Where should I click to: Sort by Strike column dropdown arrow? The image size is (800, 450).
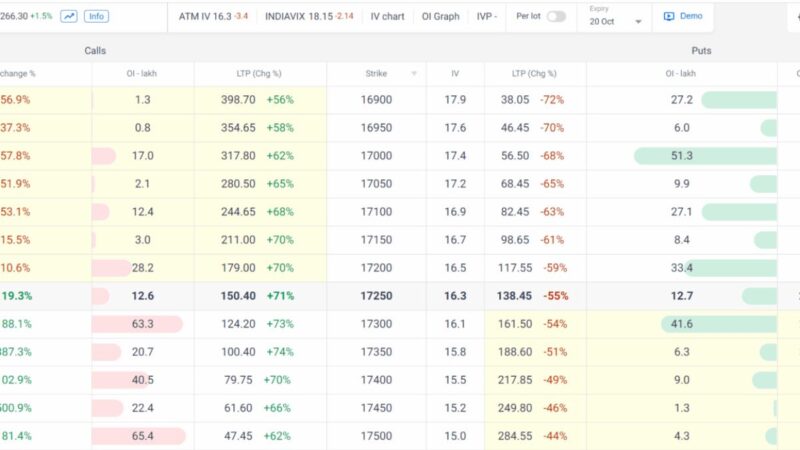[x=414, y=73]
